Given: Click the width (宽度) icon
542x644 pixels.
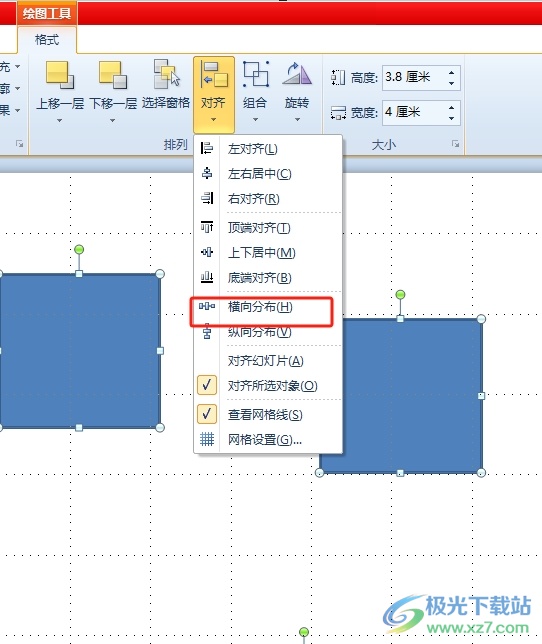Looking at the screenshot, I should [x=338, y=112].
